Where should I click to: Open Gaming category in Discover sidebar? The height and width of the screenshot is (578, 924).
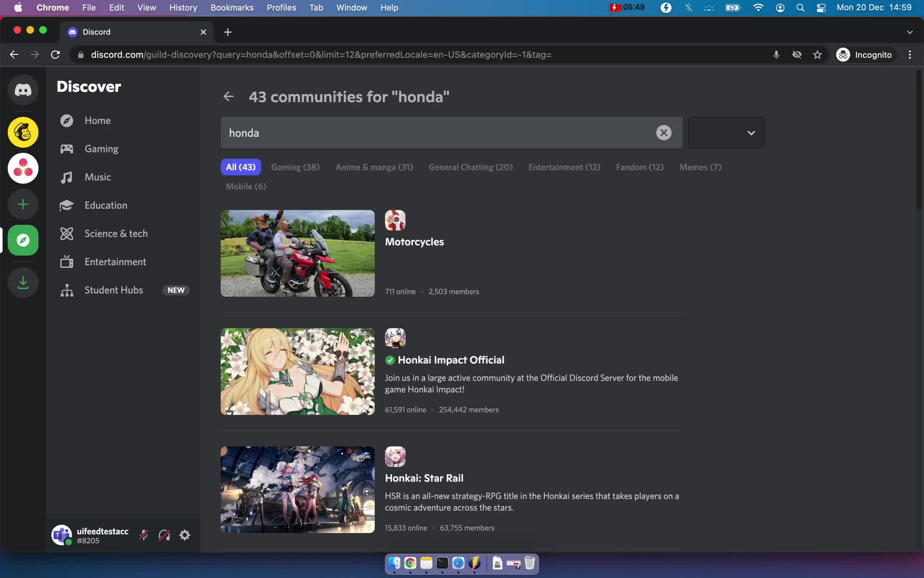pos(124,149)
